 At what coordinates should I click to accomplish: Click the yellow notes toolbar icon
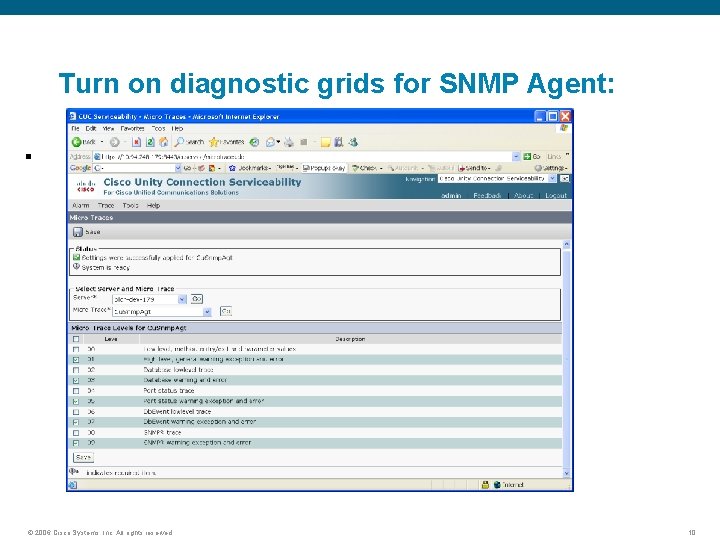pyautogui.click(x=325, y=142)
